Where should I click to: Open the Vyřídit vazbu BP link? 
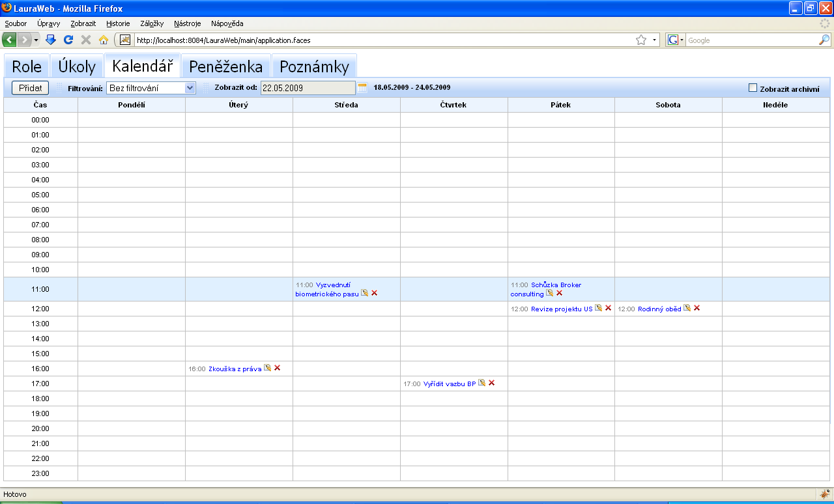coord(450,384)
